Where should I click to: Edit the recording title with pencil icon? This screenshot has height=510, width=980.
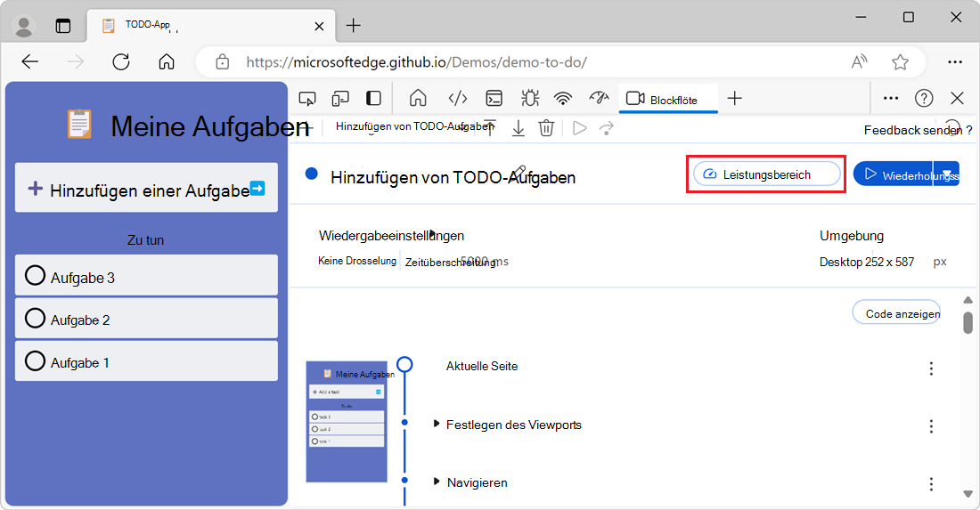tap(519, 173)
